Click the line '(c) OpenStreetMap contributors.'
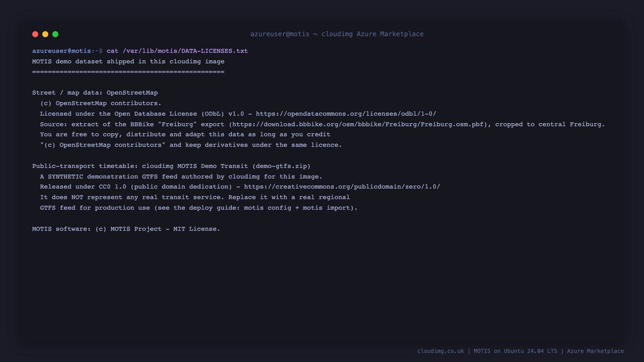 [x=101, y=103]
